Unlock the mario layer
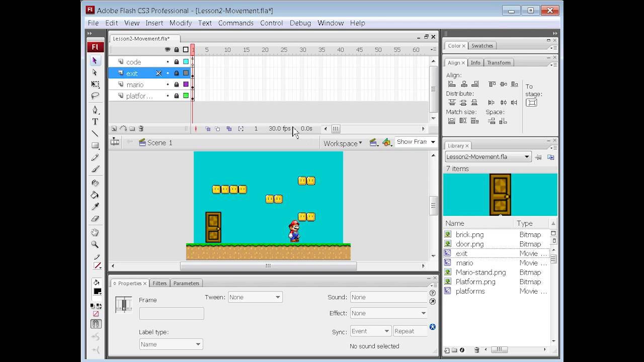The image size is (644, 362). (x=177, y=84)
